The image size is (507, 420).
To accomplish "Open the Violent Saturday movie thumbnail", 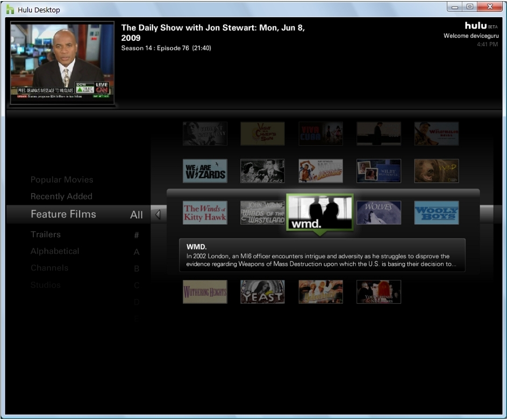I will 205,133.
